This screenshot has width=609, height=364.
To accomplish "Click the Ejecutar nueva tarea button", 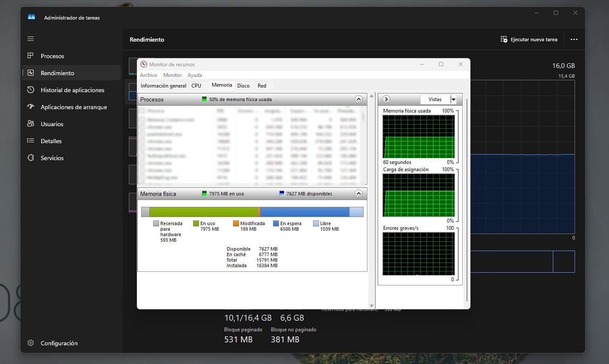I will (x=529, y=39).
